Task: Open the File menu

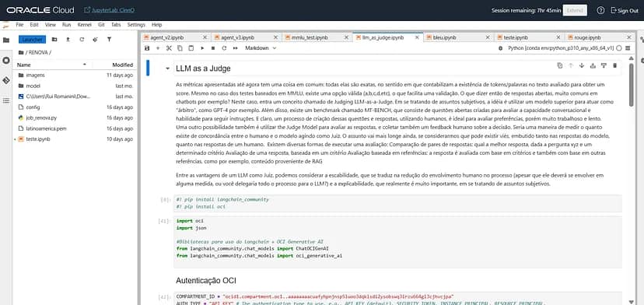Action: 19,25
